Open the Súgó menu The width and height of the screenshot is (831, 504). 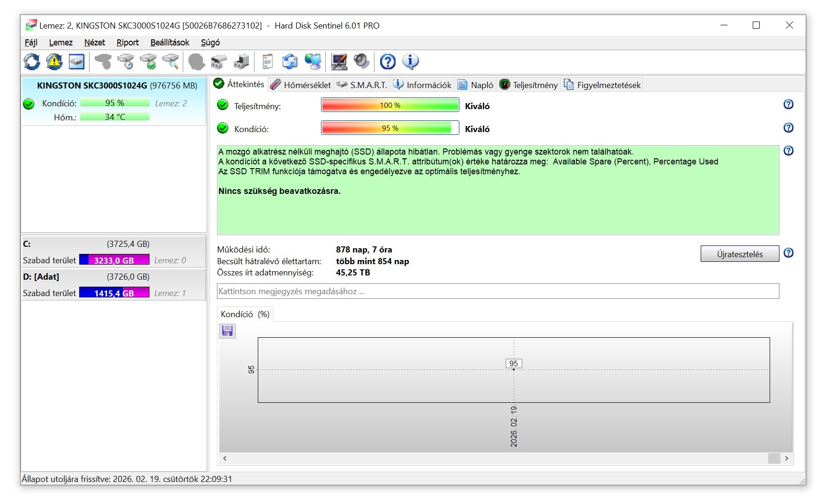pyautogui.click(x=210, y=43)
